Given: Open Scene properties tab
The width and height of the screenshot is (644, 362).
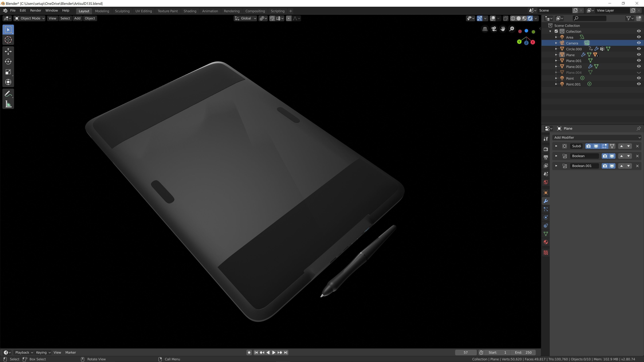Looking at the screenshot, I should [546, 174].
